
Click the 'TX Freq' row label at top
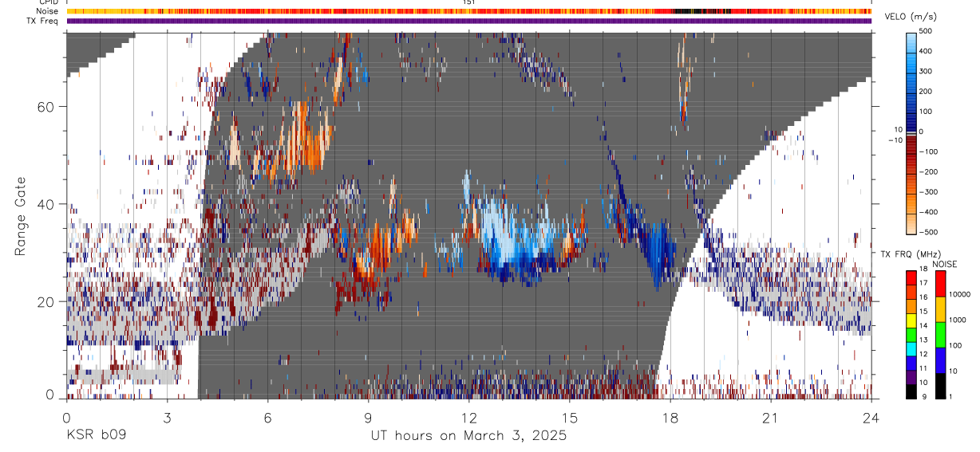(43, 21)
